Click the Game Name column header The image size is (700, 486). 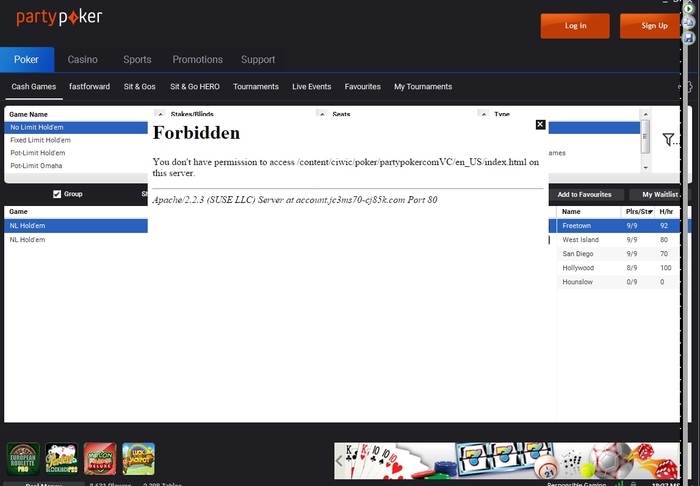pyautogui.click(x=28, y=114)
